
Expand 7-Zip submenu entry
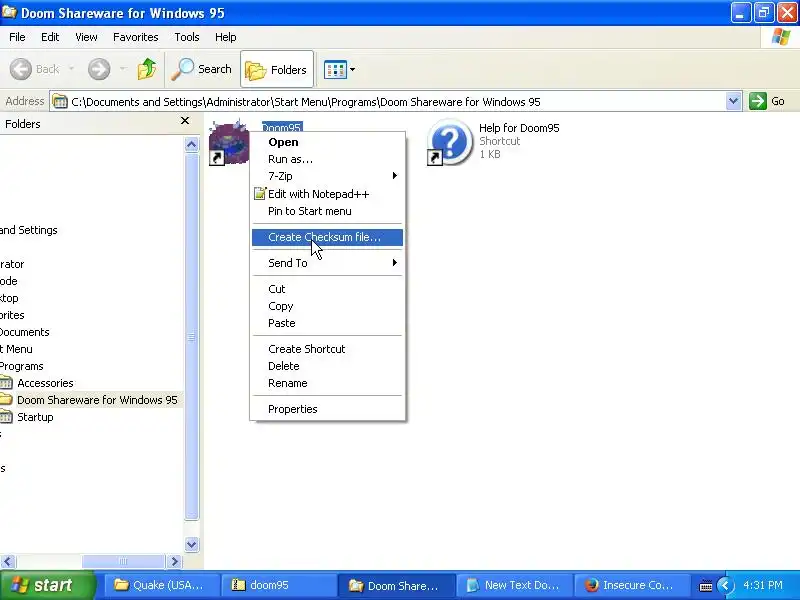(x=328, y=176)
